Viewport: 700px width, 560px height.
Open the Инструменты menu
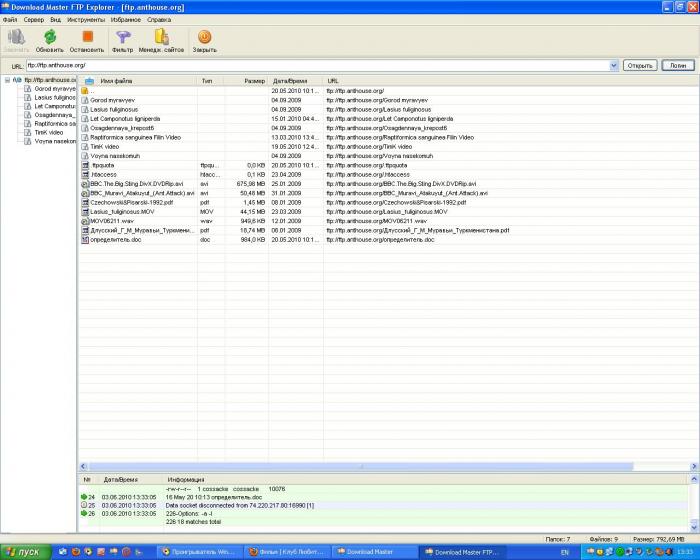[x=87, y=19]
